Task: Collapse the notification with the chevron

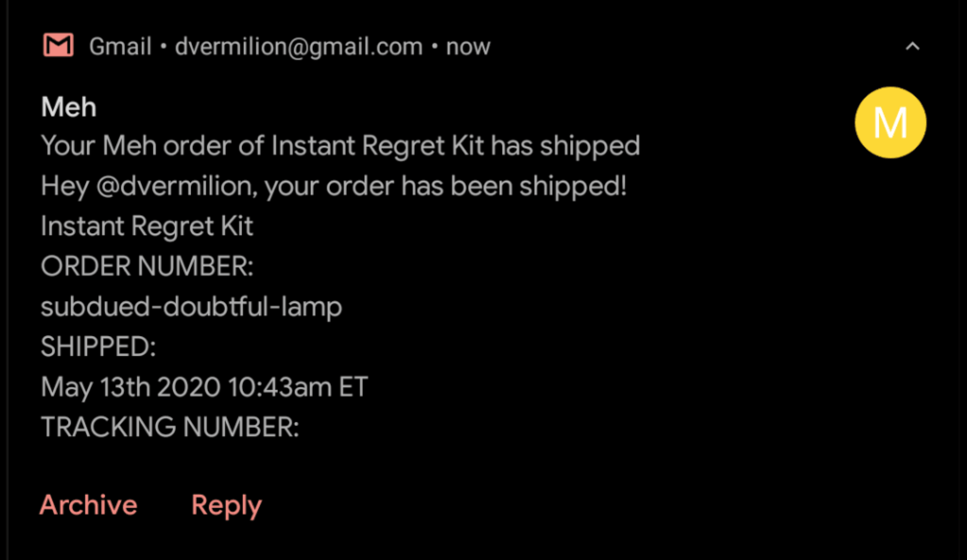Action: [912, 46]
